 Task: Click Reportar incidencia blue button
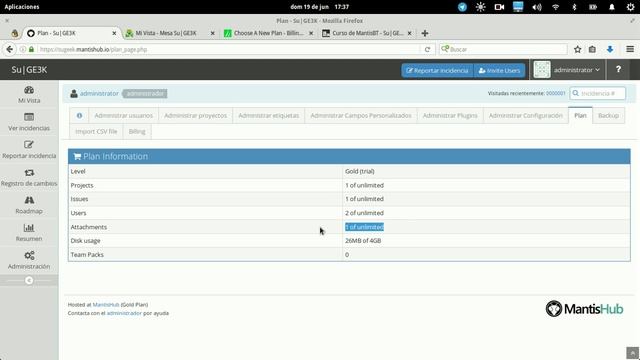pyautogui.click(x=437, y=70)
